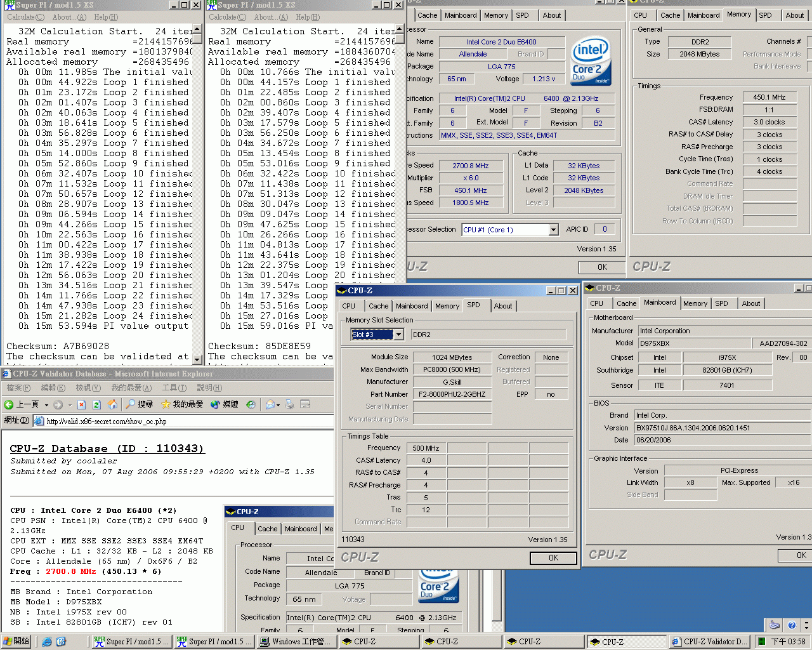Click the CAS# Latency value 3.0 clocks
The width and height of the screenshot is (812, 650).
pyautogui.click(x=769, y=122)
